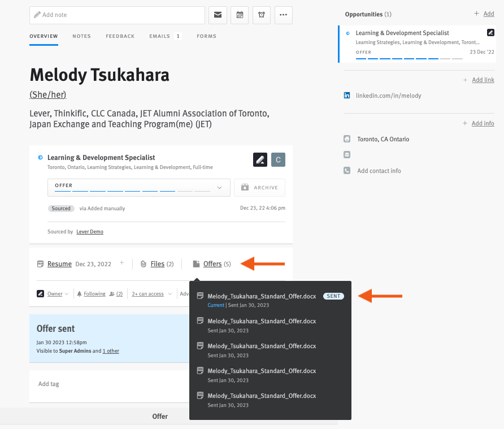Click the Add note input field
The height and width of the screenshot is (429, 504).
coord(116,15)
